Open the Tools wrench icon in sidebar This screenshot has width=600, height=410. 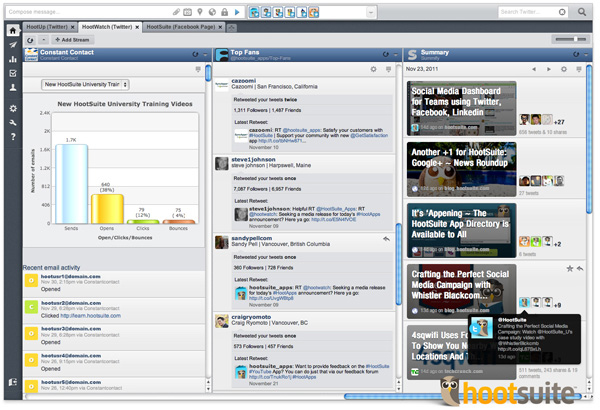coord(13,123)
